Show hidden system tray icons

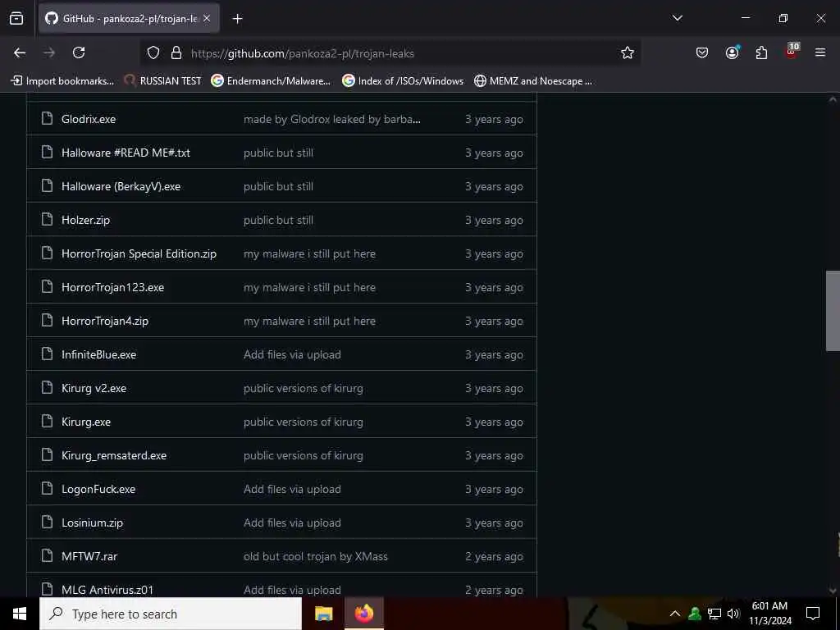(675, 614)
